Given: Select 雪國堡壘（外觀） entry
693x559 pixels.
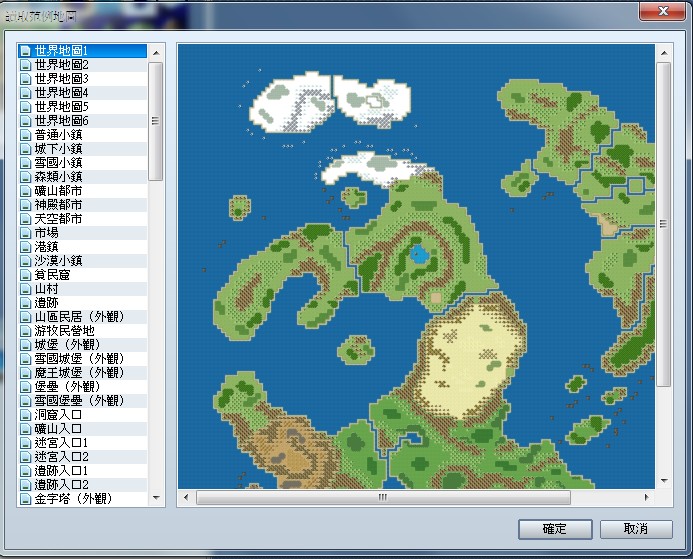Looking at the screenshot, I should tap(83, 401).
